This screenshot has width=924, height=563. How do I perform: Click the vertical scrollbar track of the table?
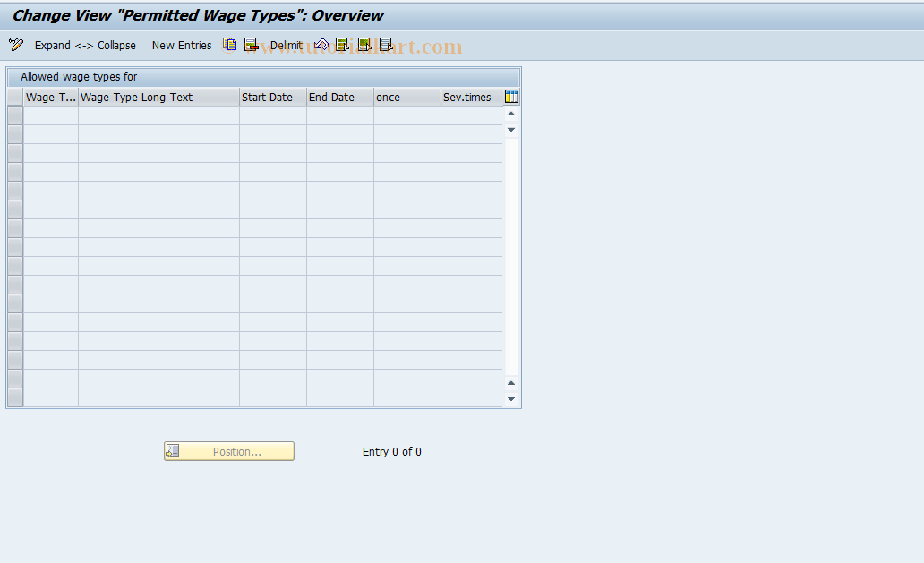pos(511,257)
